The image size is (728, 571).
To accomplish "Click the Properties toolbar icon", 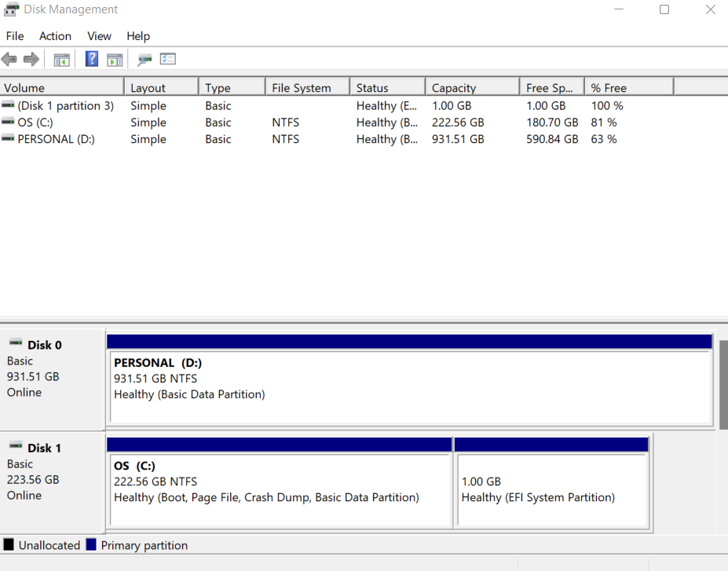I will click(167, 59).
